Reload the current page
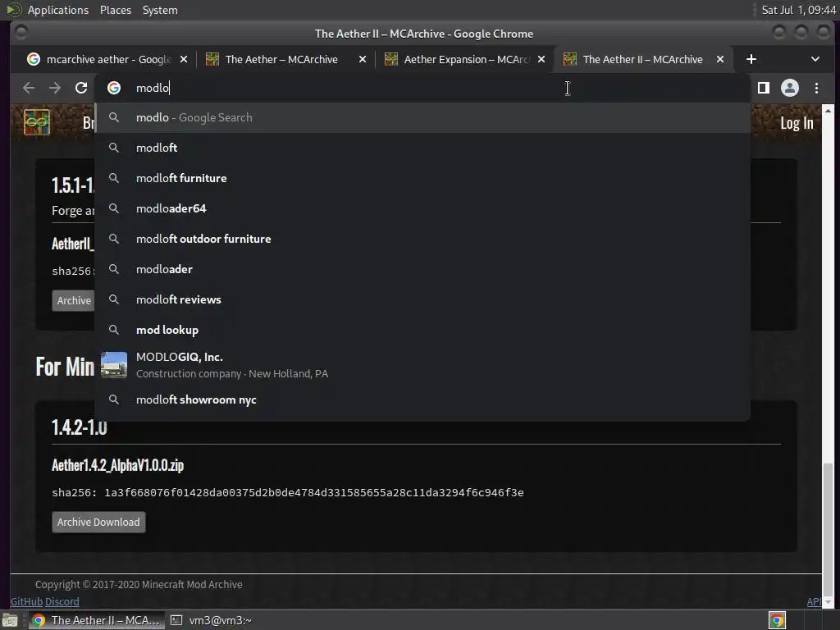 [x=81, y=88]
